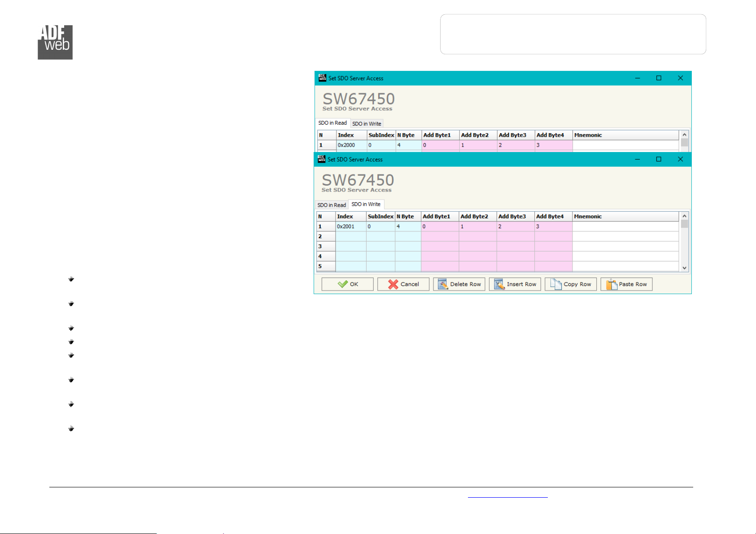The image size is (756, 534).
Task: Click the OK button with green checkmark
Action: point(347,284)
